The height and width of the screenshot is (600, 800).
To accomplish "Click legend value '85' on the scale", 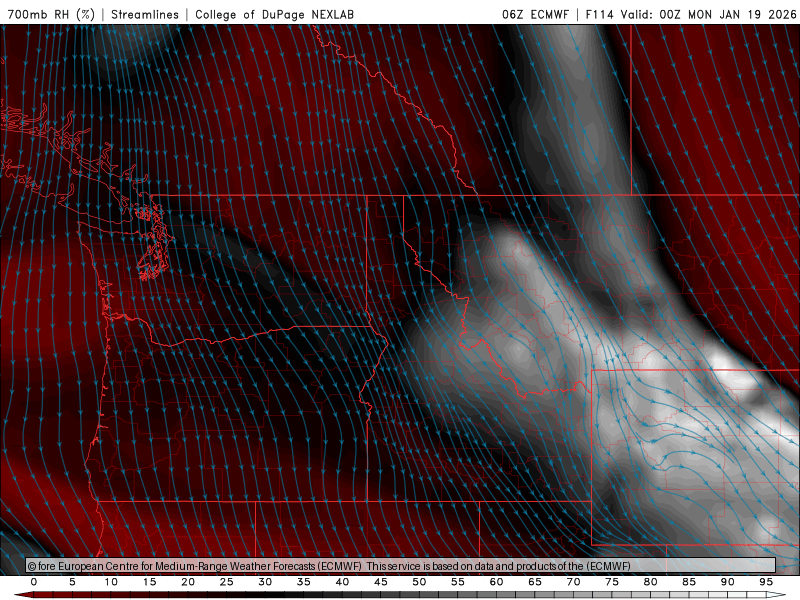I will tap(689, 582).
